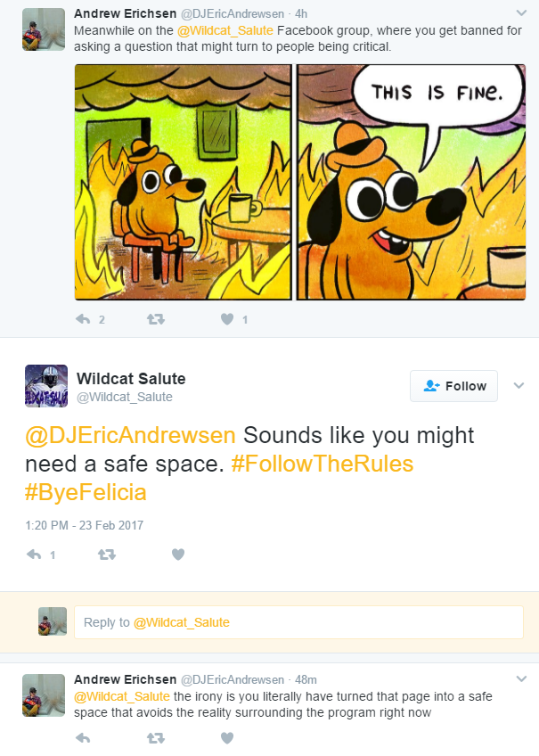Screen dimensions: 539x756
Task: Like the This Is Fine meme tweet
Action: point(227,319)
